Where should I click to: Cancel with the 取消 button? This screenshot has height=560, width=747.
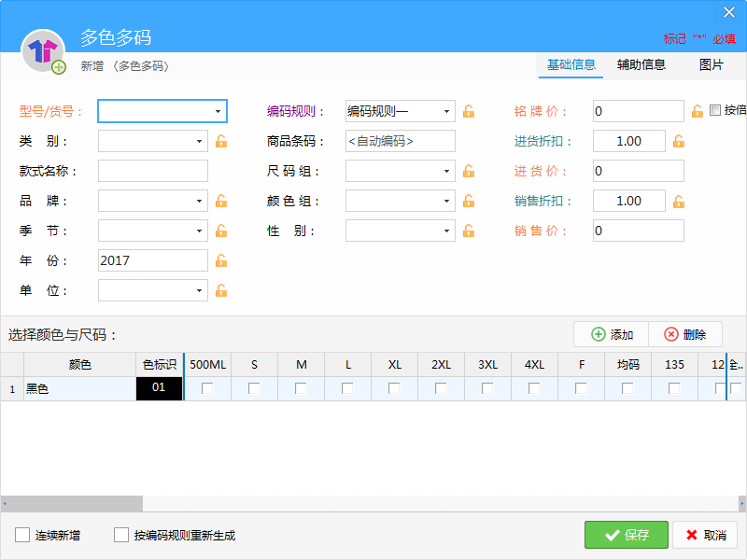[x=706, y=535]
